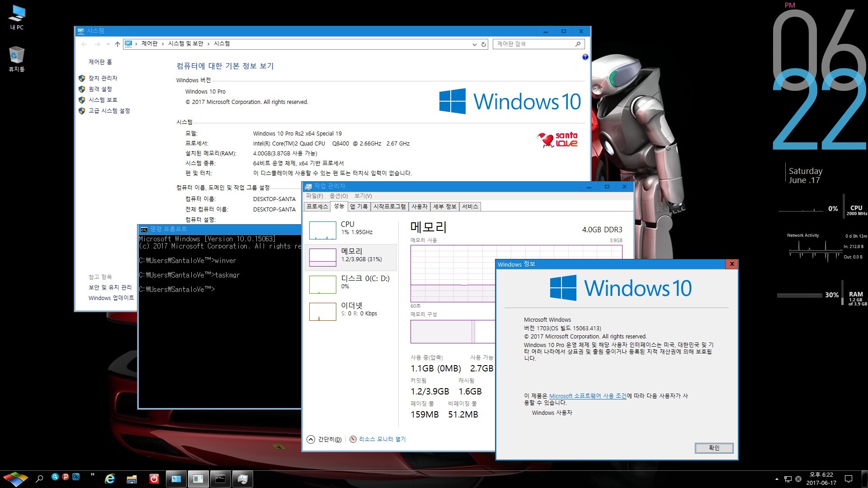
Task: Select 이더넷 performance item
Action: tap(351, 311)
